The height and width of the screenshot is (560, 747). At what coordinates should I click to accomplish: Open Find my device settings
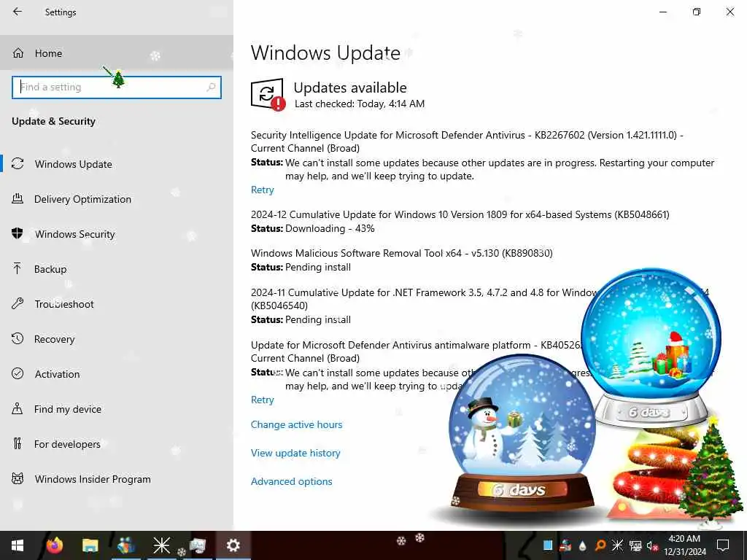coord(117,409)
